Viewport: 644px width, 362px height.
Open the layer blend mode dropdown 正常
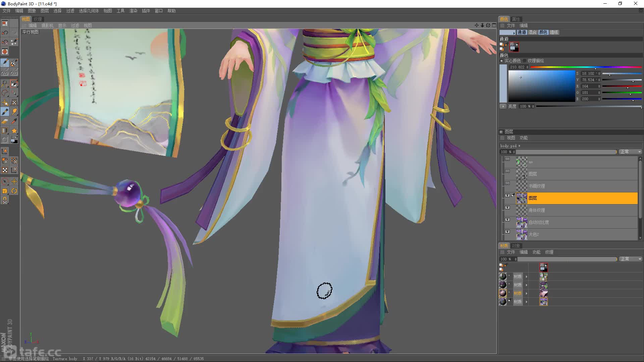630,152
